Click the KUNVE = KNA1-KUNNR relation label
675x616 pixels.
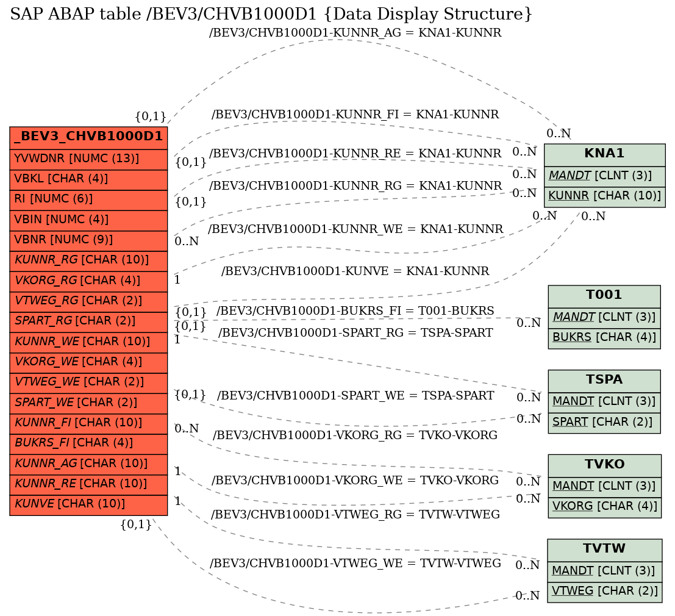click(355, 271)
